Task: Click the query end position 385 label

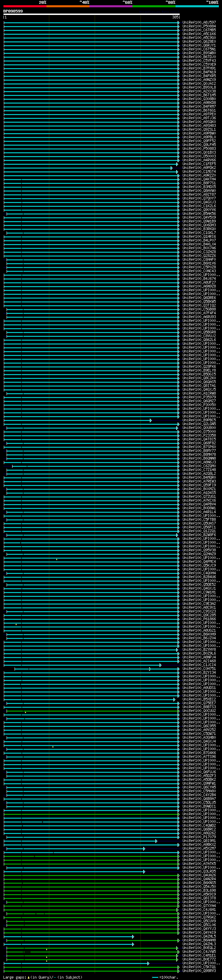Action: coord(175,17)
